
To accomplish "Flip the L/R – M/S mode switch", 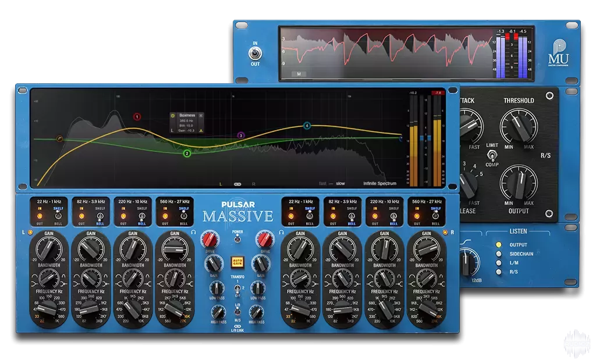I will click(x=237, y=312).
